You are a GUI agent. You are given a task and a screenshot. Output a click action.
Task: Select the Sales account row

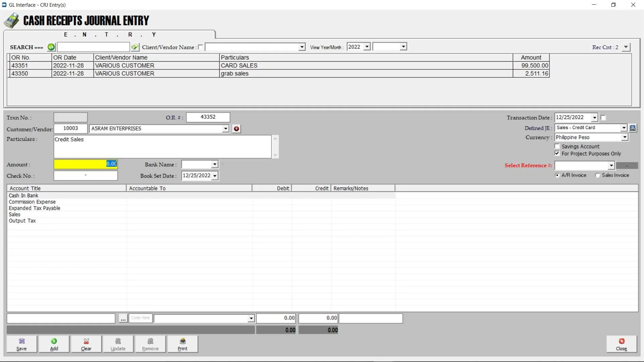201,215
